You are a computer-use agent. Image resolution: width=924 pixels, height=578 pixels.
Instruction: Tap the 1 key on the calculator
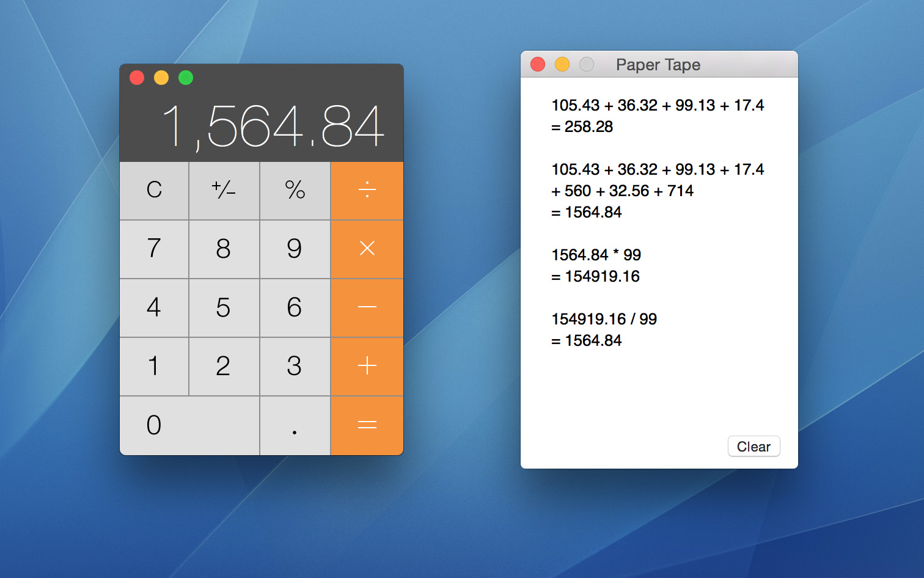coord(154,366)
